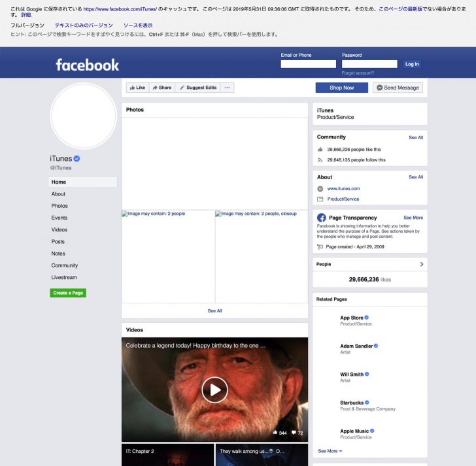Viewport: 476px width, 466px height.
Task: Click the globe icon next to www.itunes.com
Action: click(x=320, y=189)
